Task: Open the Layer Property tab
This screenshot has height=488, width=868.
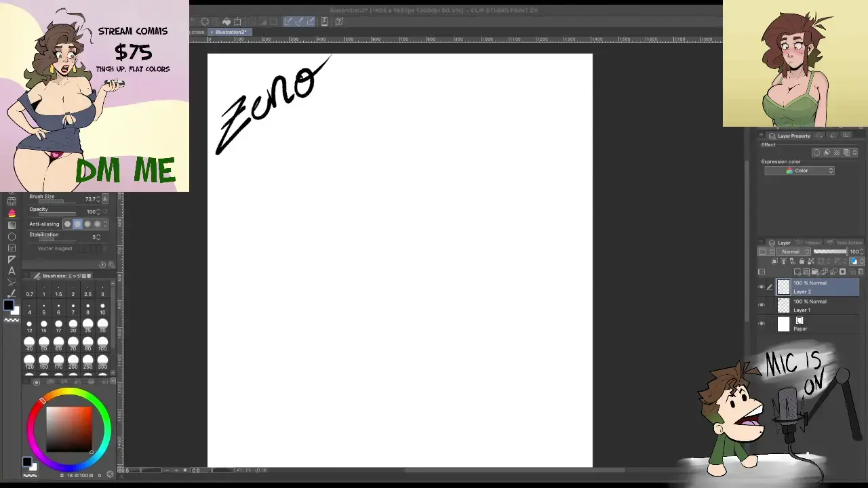Action: (790, 136)
